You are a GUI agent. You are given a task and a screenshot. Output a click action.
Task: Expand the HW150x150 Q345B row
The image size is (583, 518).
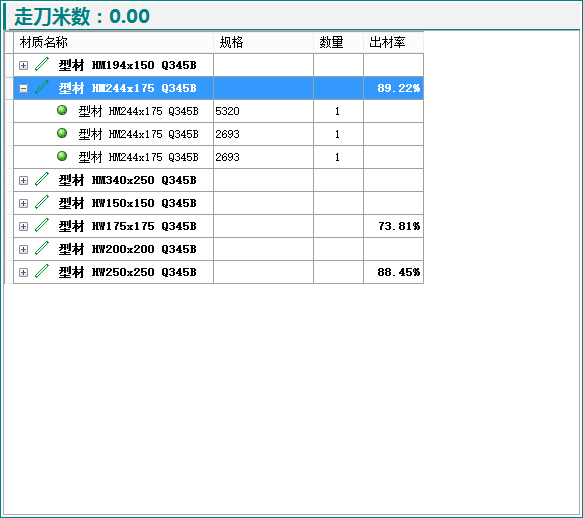23,203
